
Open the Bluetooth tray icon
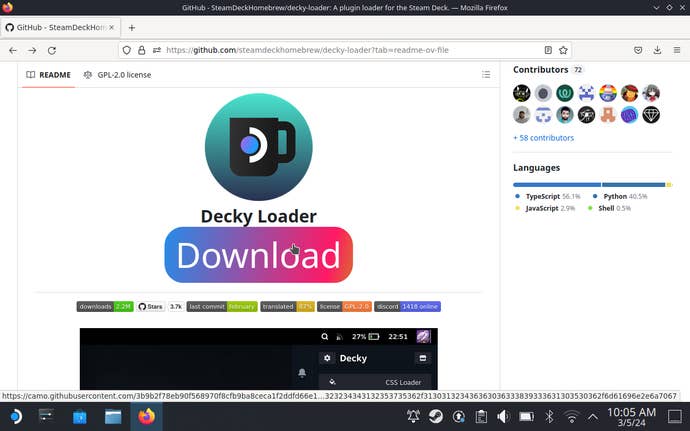pyautogui.click(x=549, y=416)
